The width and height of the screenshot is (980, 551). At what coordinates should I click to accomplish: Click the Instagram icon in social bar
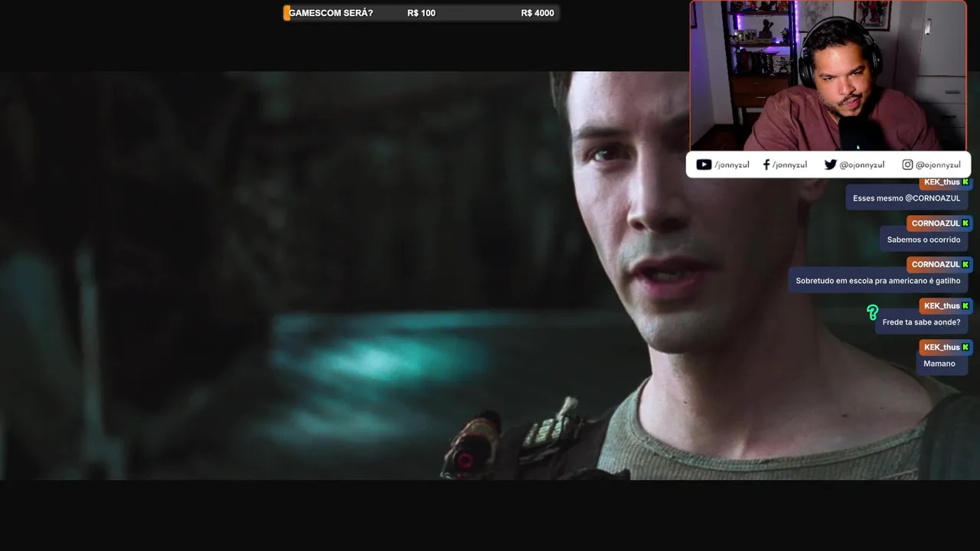coord(907,165)
